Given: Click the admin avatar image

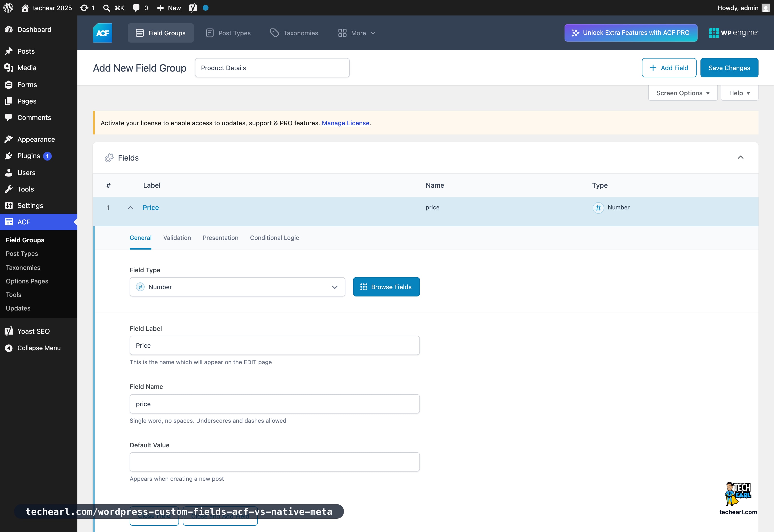Looking at the screenshot, I should [766, 8].
